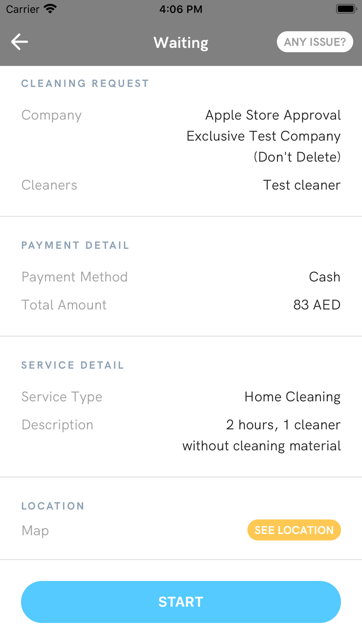The image size is (362, 644).
Task: Tap the back arrow icon
Action: (20, 42)
